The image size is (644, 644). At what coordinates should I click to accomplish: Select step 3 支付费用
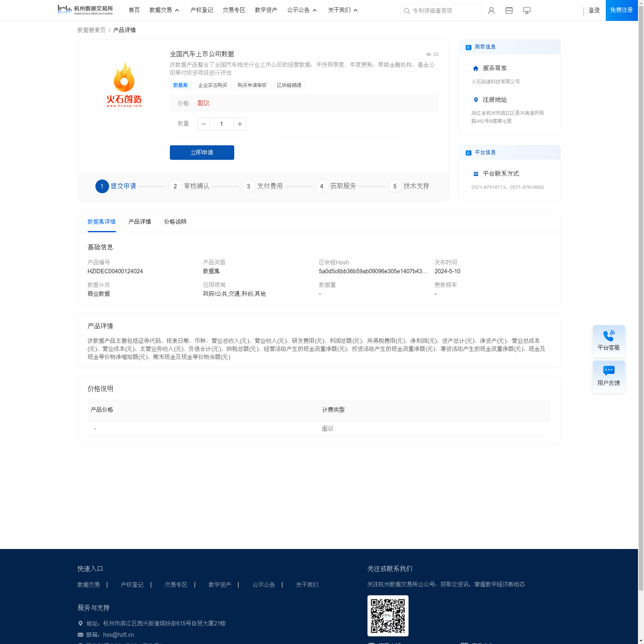(262, 186)
